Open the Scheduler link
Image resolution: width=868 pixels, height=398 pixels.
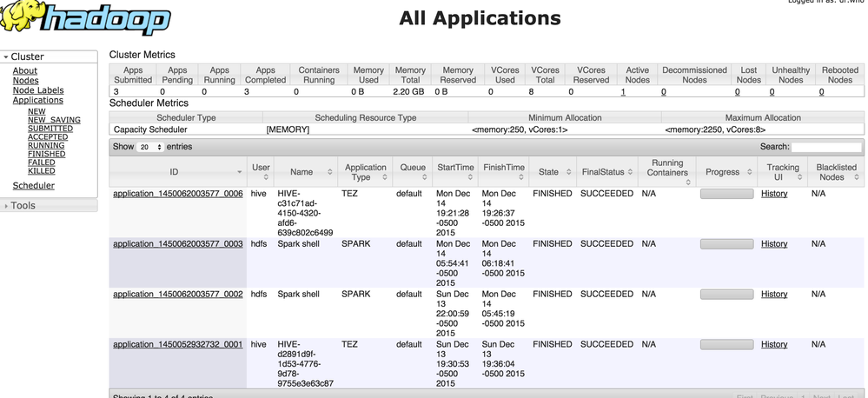coord(34,186)
